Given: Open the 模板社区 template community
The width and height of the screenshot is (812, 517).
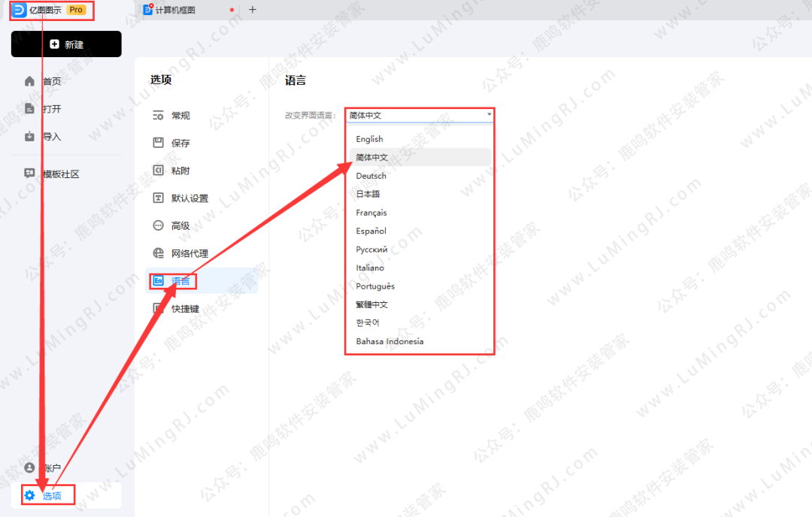Looking at the screenshot, I should tap(60, 174).
